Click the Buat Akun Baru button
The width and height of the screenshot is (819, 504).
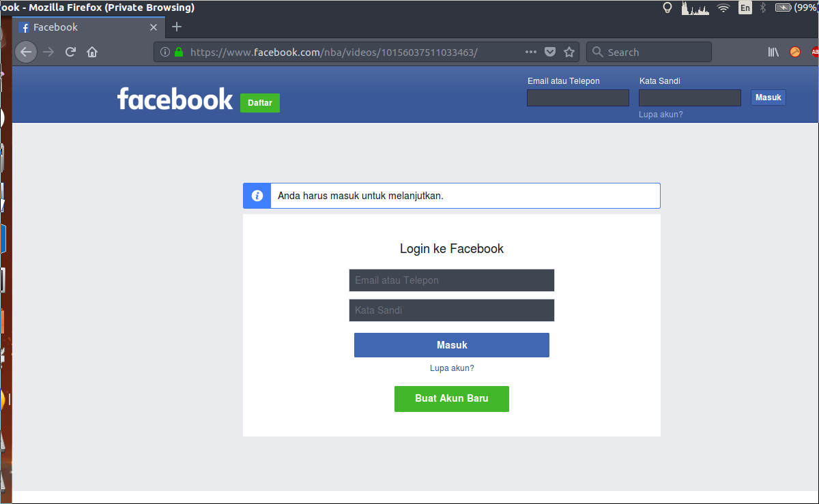pos(452,399)
